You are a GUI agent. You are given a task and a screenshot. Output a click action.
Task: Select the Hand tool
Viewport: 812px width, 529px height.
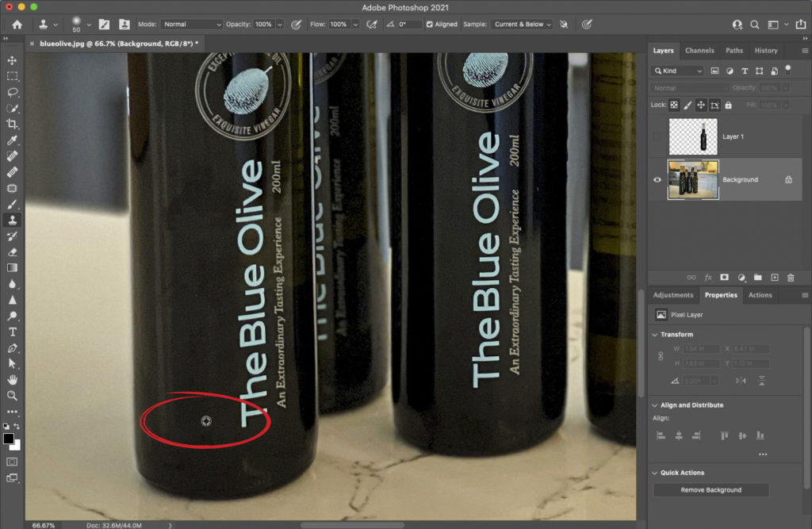click(x=13, y=380)
